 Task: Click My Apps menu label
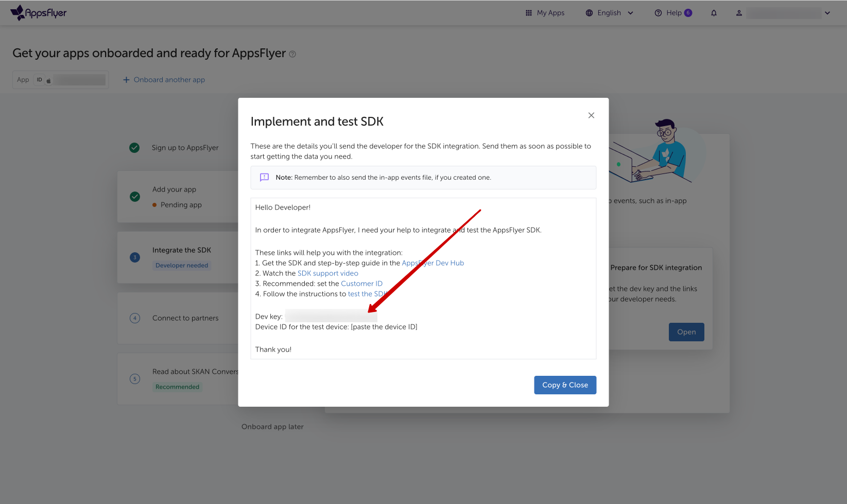coord(550,13)
